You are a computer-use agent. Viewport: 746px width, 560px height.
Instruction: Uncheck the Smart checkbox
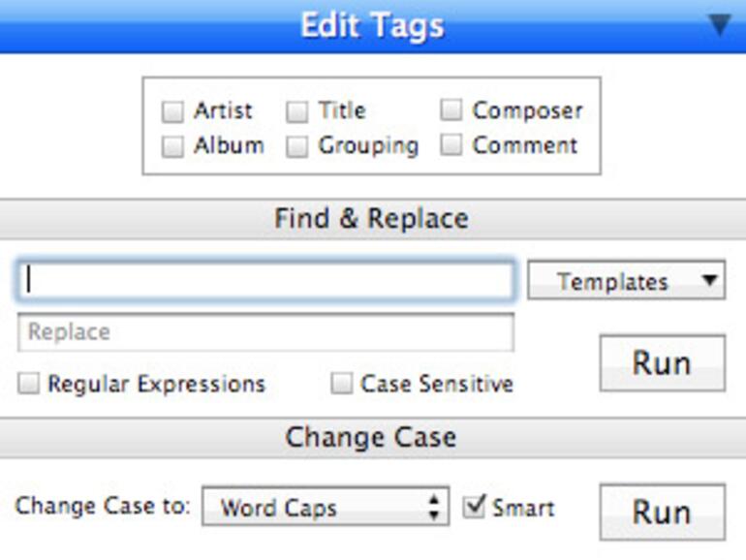click(x=474, y=507)
